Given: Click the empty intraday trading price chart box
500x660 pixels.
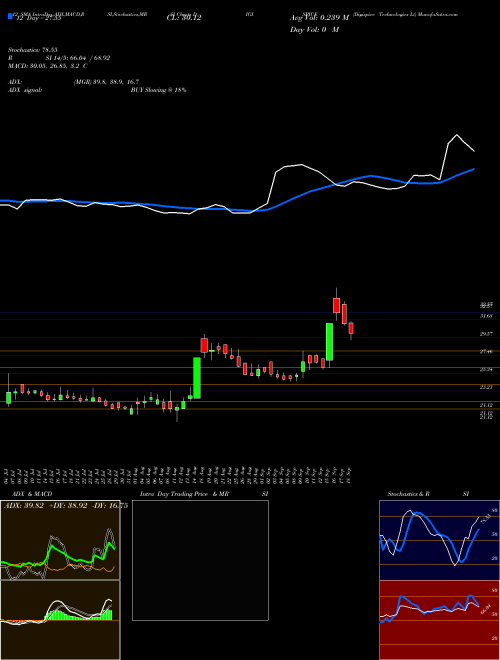Looking at the screenshot, I should pyautogui.click(x=200, y=560).
